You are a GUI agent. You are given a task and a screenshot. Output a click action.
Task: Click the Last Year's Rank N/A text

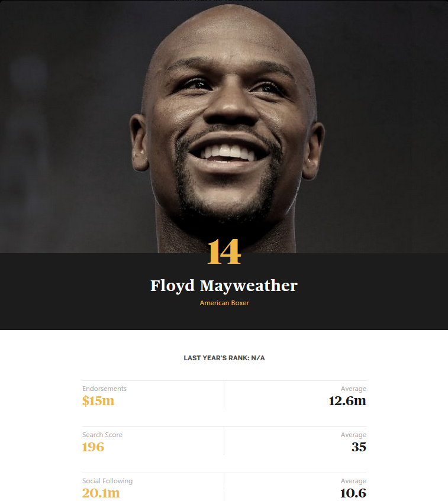click(224, 358)
